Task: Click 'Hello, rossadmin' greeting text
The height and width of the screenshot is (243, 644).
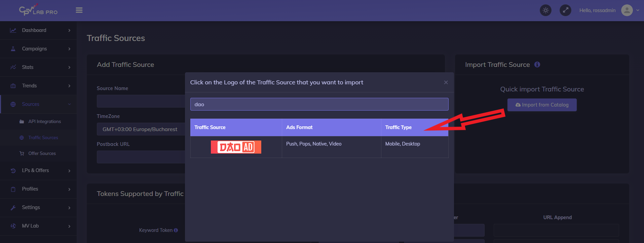Action: (597, 10)
